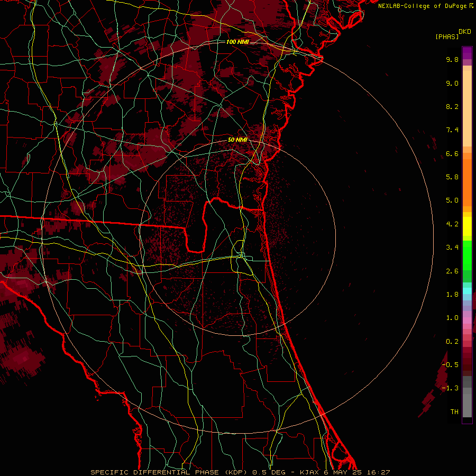Click the (KDP) abbreviation in caption
Viewport: 476px width, 476px height.
(x=237, y=472)
